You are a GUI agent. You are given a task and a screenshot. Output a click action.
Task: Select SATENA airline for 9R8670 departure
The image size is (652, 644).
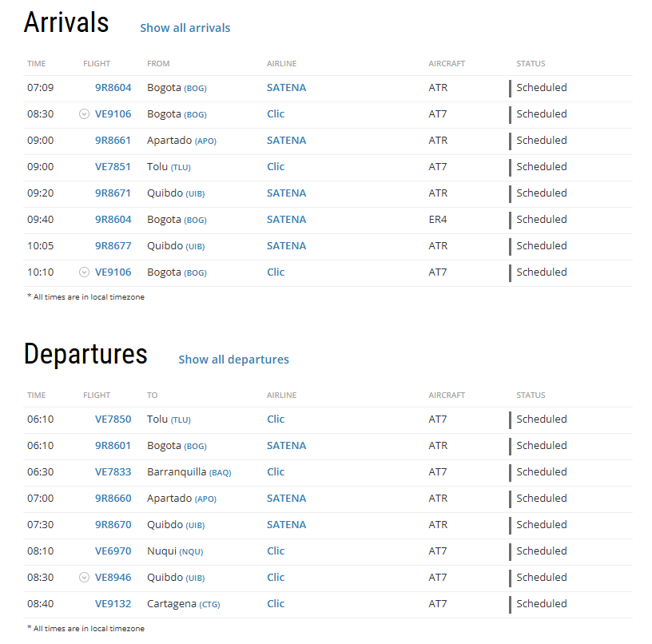[287, 525]
